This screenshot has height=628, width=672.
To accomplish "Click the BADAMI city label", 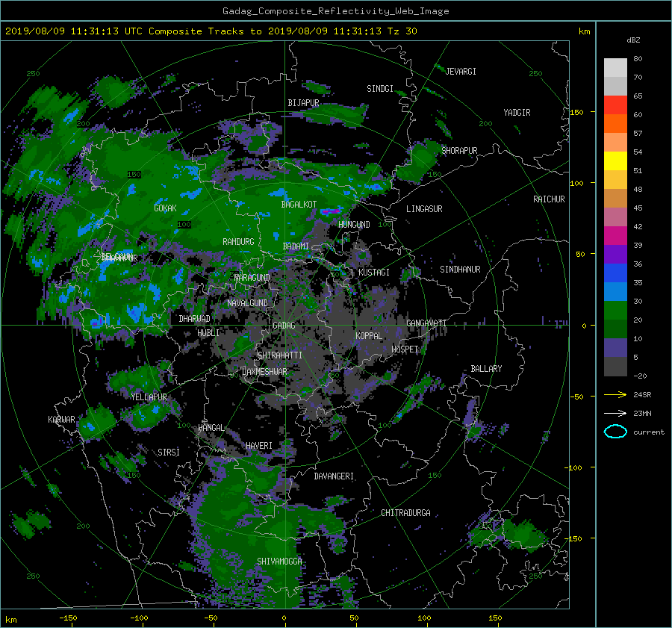I will click(x=296, y=246).
